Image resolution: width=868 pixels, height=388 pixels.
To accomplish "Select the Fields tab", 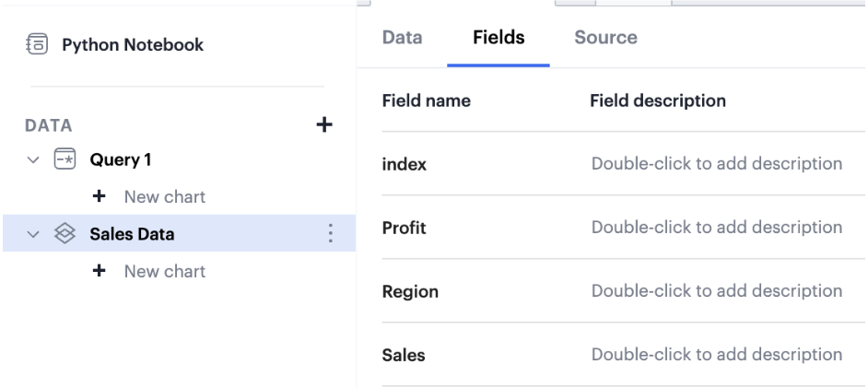I will point(499,38).
